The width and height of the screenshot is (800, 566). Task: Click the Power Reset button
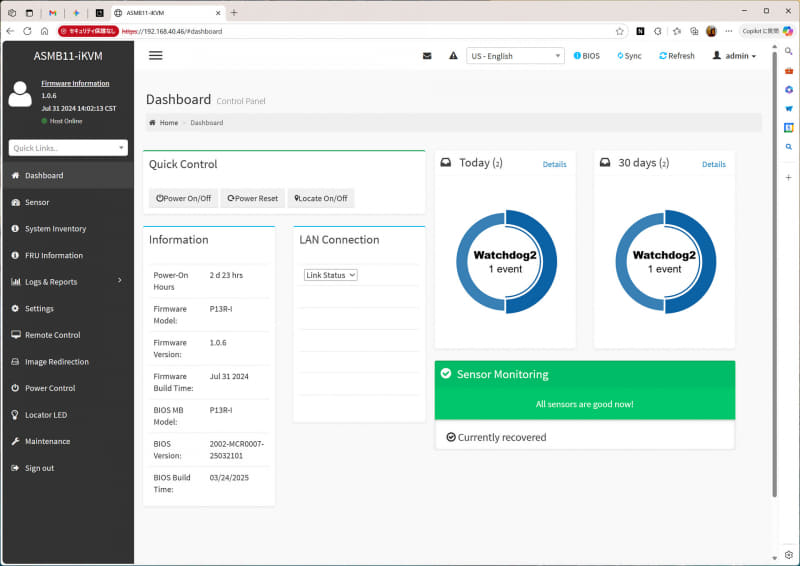tap(253, 198)
